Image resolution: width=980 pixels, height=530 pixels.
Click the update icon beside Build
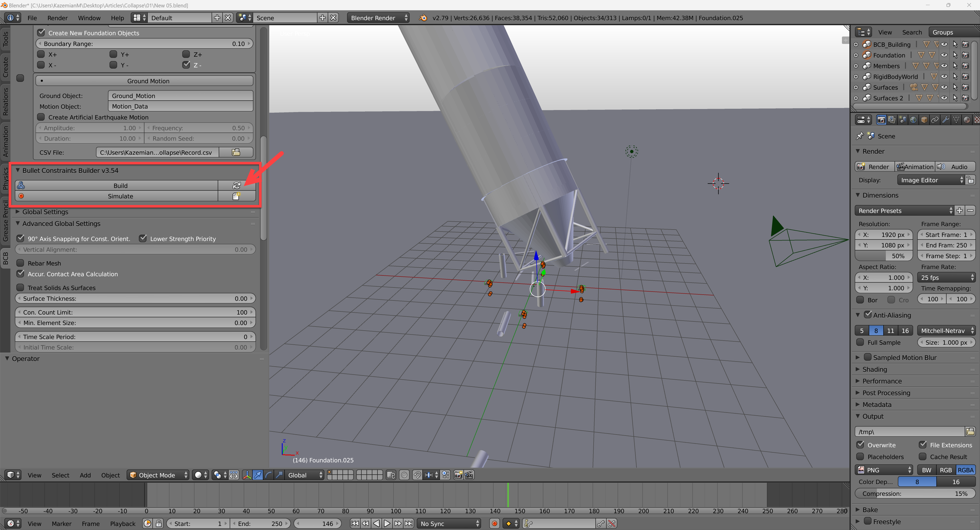pos(236,185)
